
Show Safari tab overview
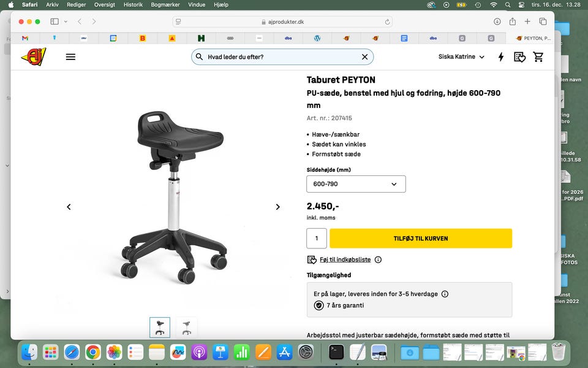(543, 21)
